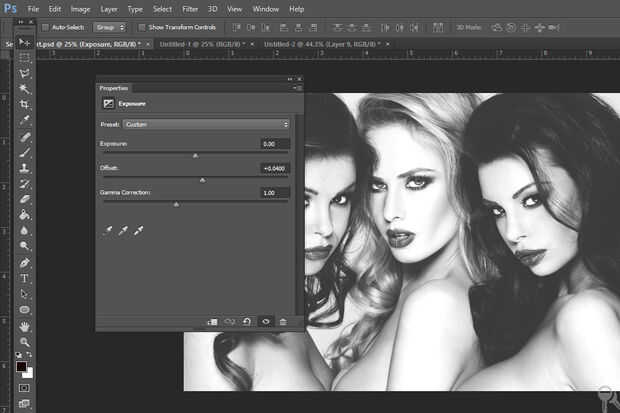Reset adjustment to defaults in Properties panel
Viewport: 620px width, 413px height.
click(x=249, y=321)
